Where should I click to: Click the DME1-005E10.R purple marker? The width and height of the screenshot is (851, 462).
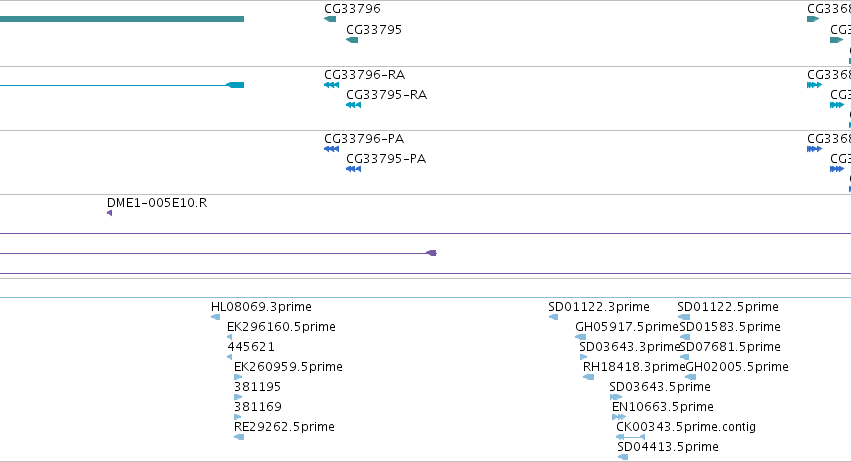[110, 213]
